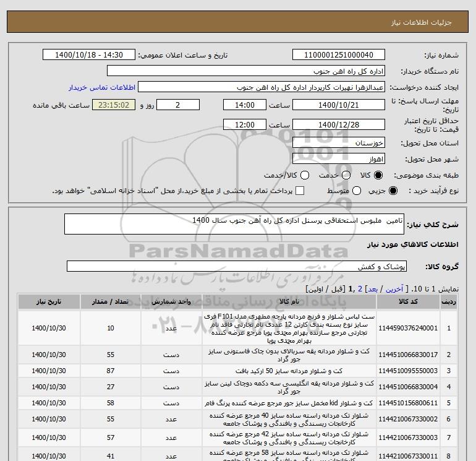This screenshot has height=461, width=476.
Task: Click the general description text box
Action: (234, 224)
